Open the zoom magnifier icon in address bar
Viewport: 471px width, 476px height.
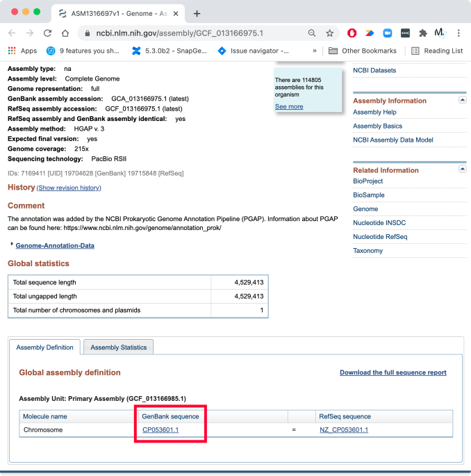pos(312,33)
